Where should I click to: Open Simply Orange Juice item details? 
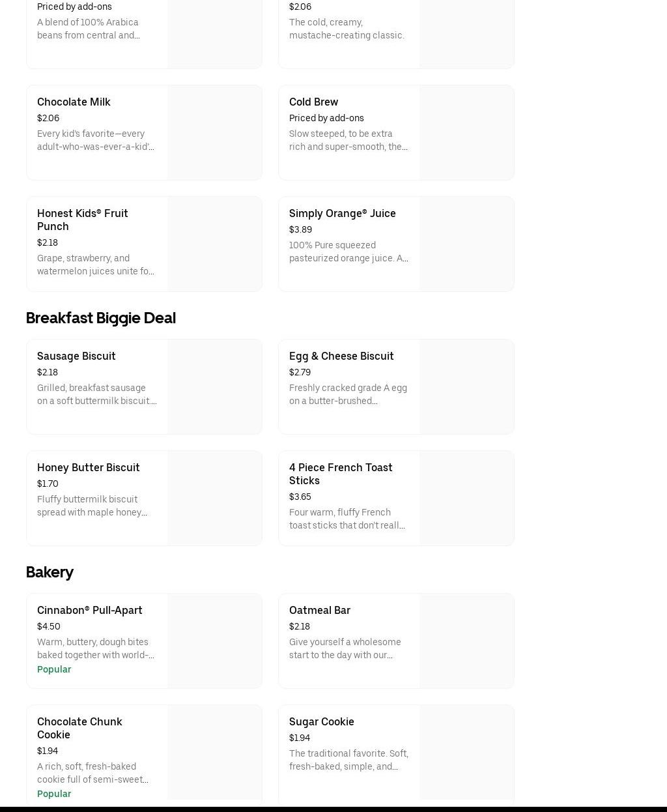342,214
